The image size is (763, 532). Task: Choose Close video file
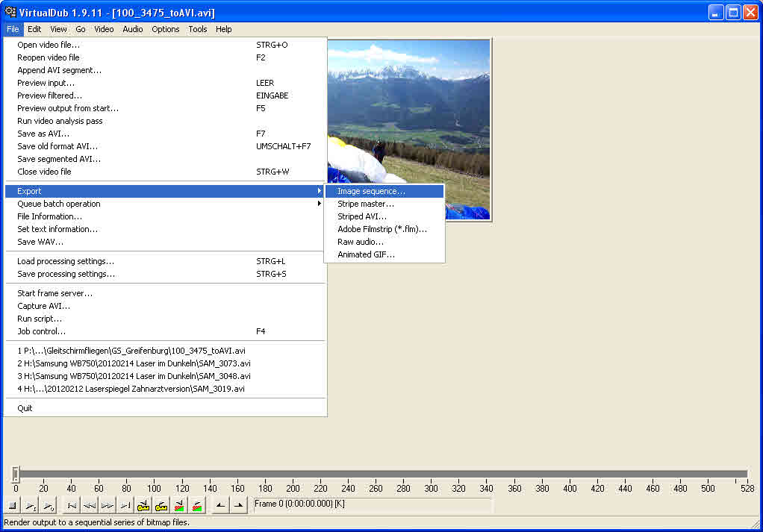click(x=164, y=171)
